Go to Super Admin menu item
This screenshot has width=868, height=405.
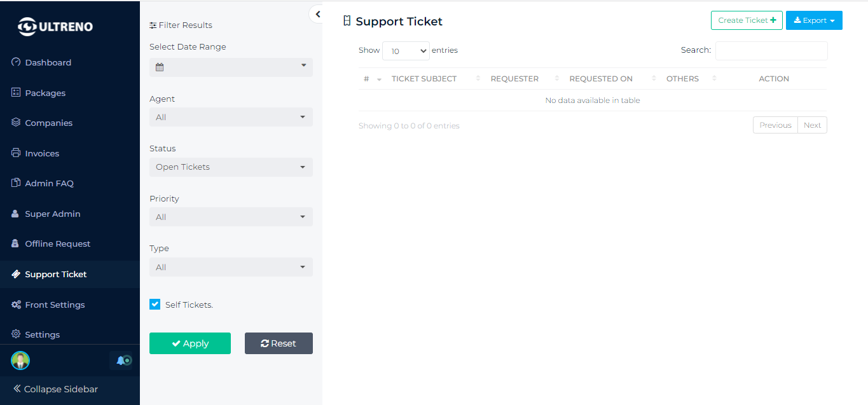(x=52, y=214)
